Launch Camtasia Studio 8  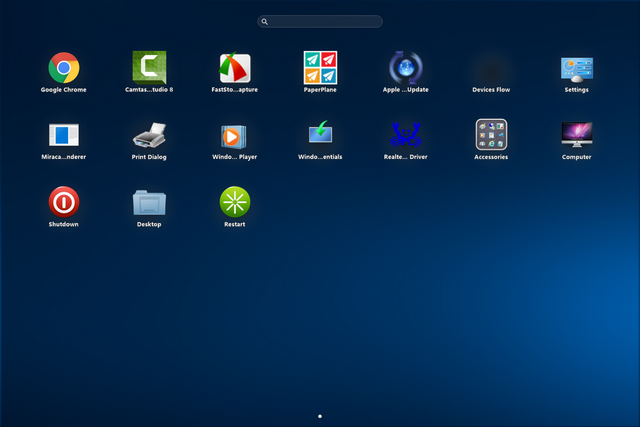[x=149, y=68]
